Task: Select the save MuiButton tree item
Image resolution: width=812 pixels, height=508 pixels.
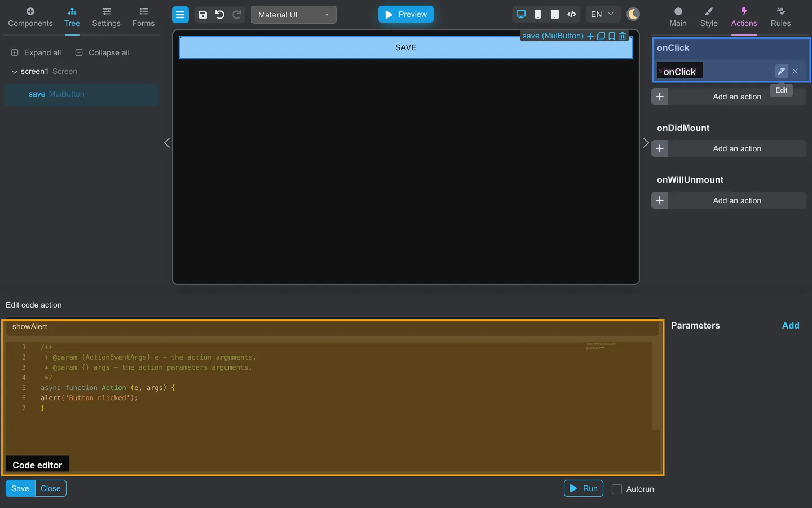Action: [x=82, y=94]
